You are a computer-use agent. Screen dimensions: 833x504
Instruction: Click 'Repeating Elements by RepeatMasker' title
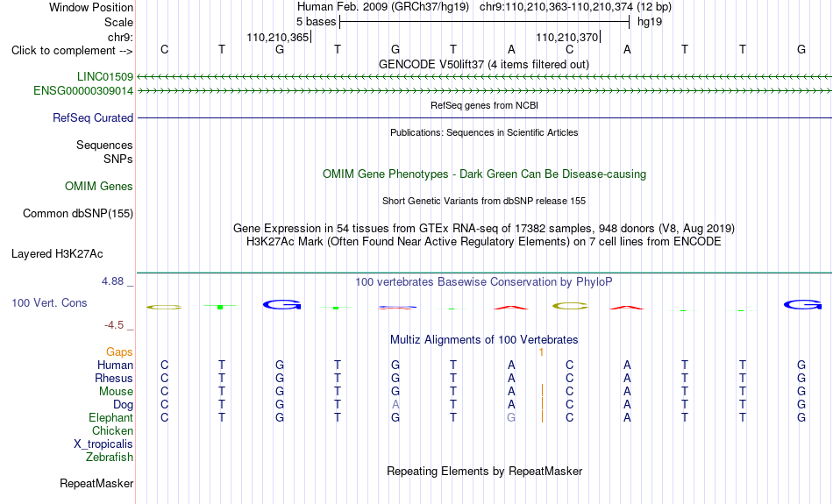coord(485,471)
